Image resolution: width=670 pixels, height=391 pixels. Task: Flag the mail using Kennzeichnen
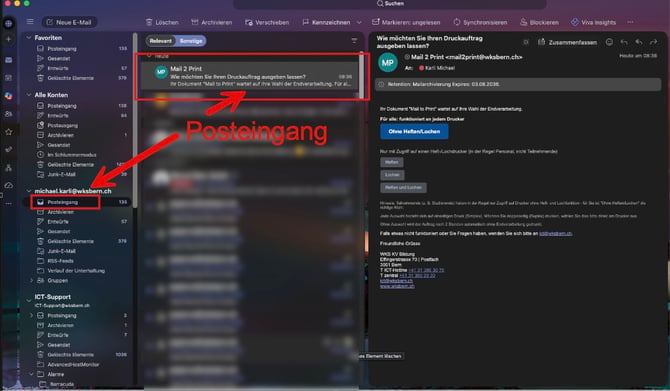[326, 22]
